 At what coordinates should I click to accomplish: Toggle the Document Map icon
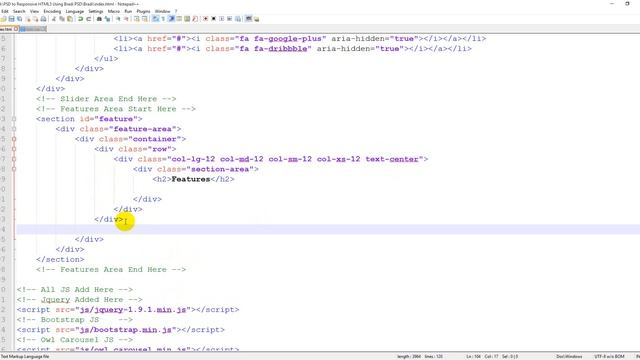coord(187,19)
